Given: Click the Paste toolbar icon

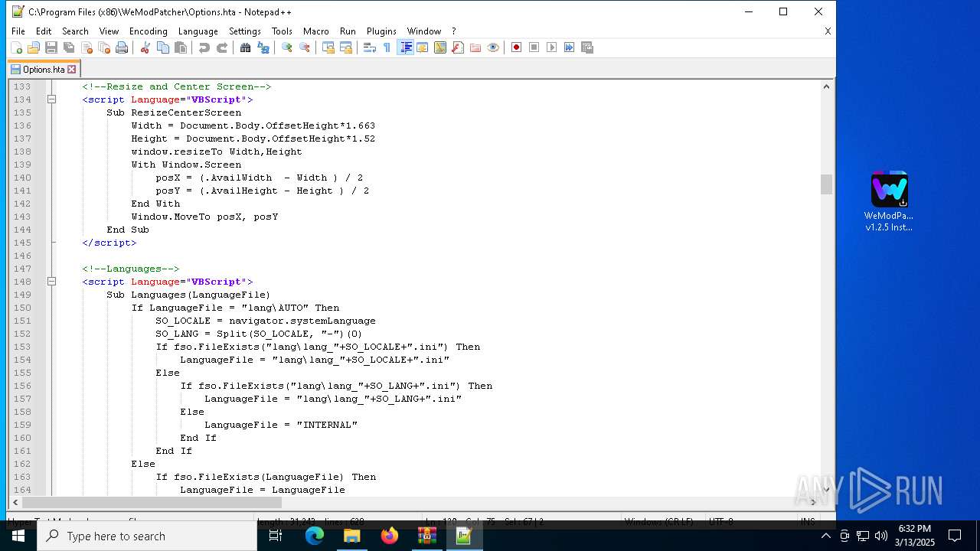Looking at the screenshot, I should (x=181, y=47).
